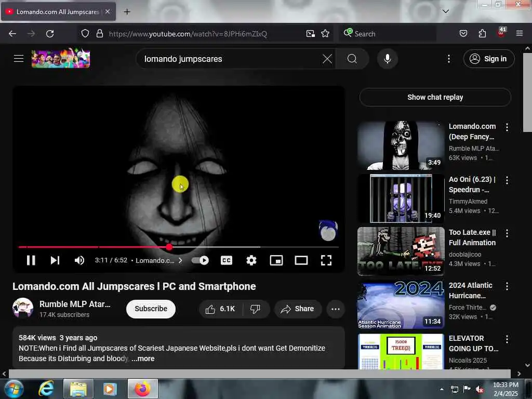Image resolution: width=532 pixels, height=399 pixels.
Task: Click the YouTube search magnifier button
Action: [x=352, y=59]
